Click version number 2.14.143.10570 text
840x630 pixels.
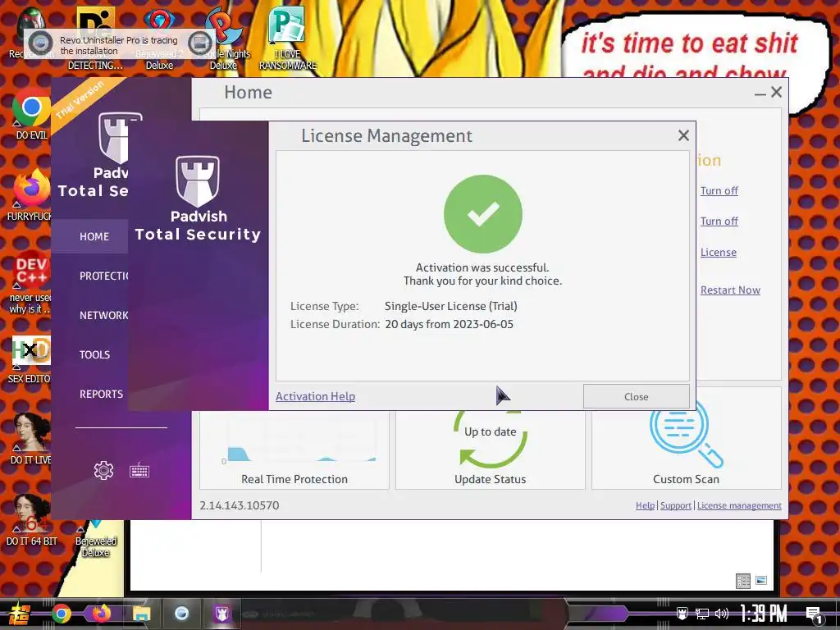tap(239, 505)
